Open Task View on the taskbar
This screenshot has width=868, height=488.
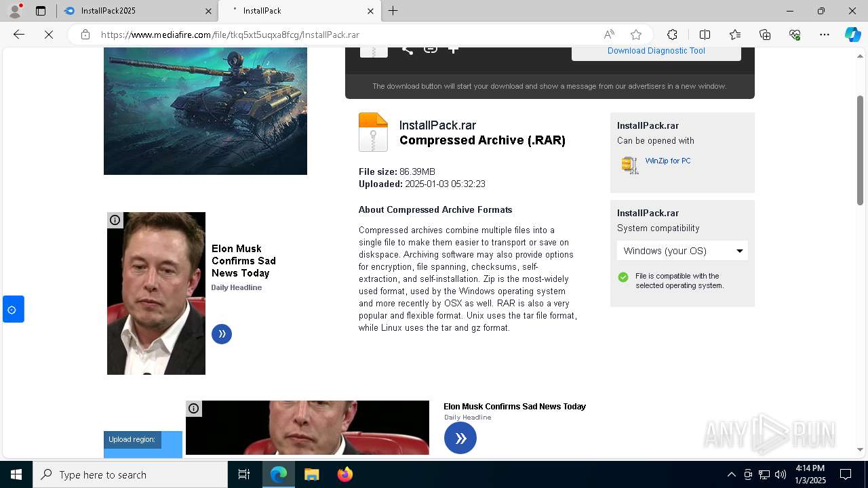click(x=244, y=474)
